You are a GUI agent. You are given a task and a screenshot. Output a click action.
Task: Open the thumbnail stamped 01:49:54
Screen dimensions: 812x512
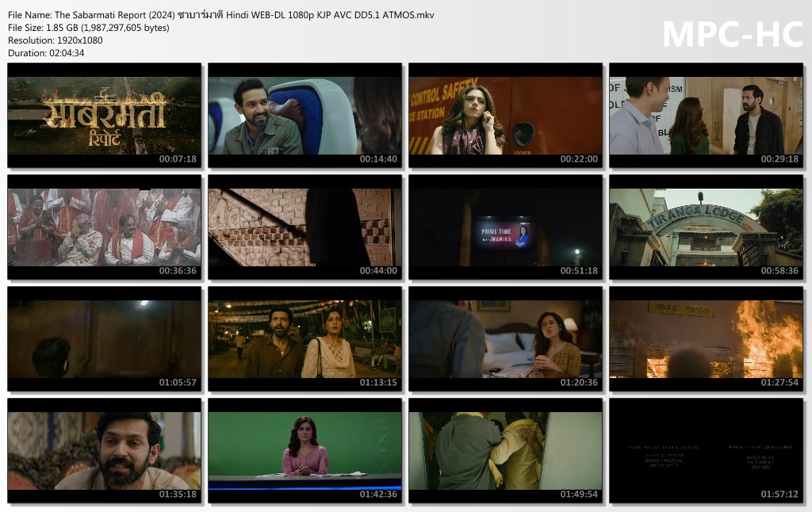(x=505, y=450)
